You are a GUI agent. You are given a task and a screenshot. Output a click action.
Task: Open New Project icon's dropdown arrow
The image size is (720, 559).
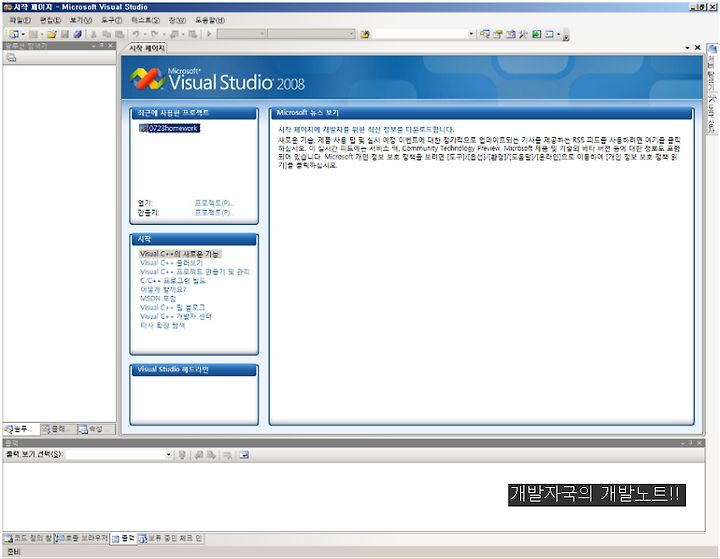click(22, 34)
